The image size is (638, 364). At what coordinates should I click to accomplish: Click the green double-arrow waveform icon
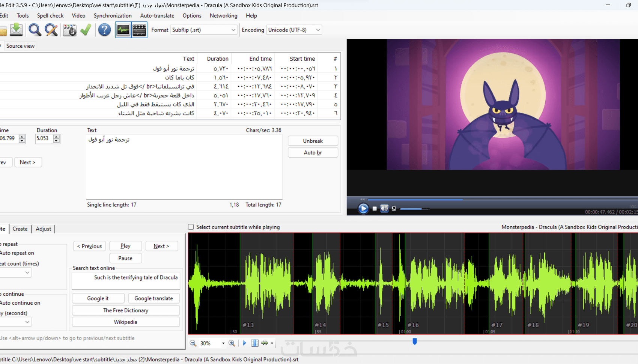[x=265, y=343]
